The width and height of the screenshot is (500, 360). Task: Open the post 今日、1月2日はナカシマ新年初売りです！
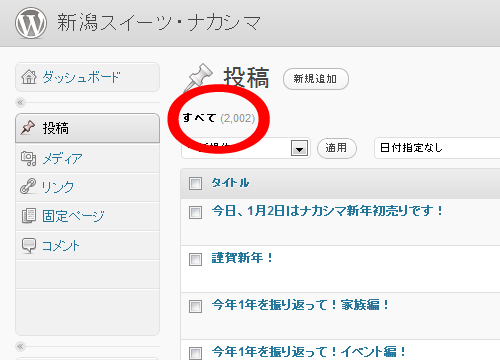click(x=328, y=211)
